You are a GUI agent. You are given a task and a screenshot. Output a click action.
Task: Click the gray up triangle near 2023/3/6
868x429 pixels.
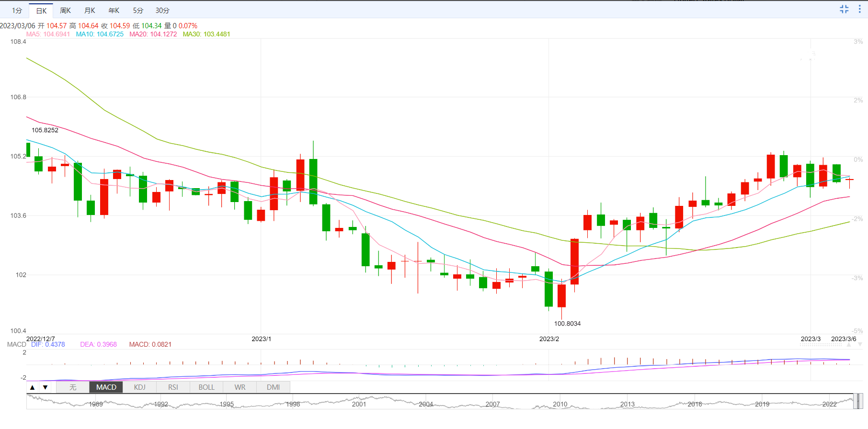(x=848, y=344)
